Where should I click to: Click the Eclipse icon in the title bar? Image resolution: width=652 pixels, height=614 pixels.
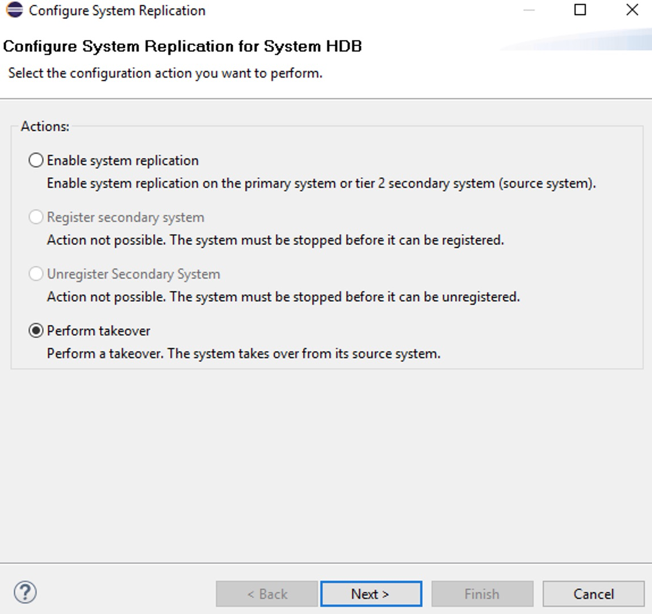click(14, 10)
